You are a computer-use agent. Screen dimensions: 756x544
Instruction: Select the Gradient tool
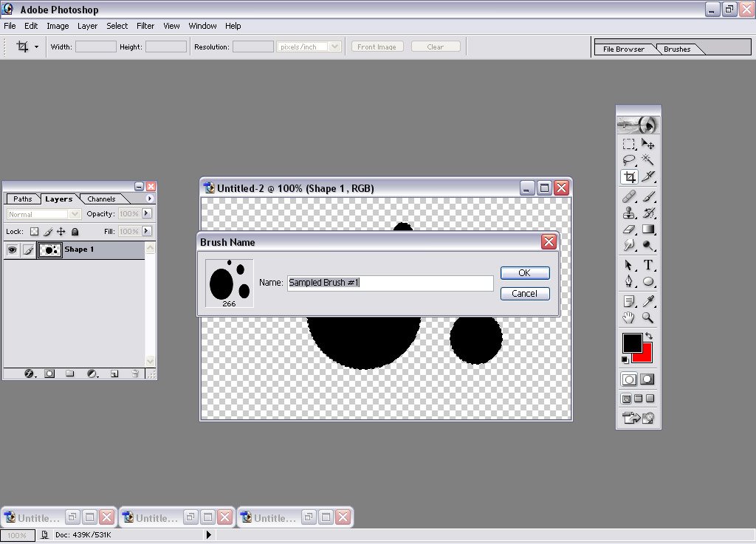648,230
